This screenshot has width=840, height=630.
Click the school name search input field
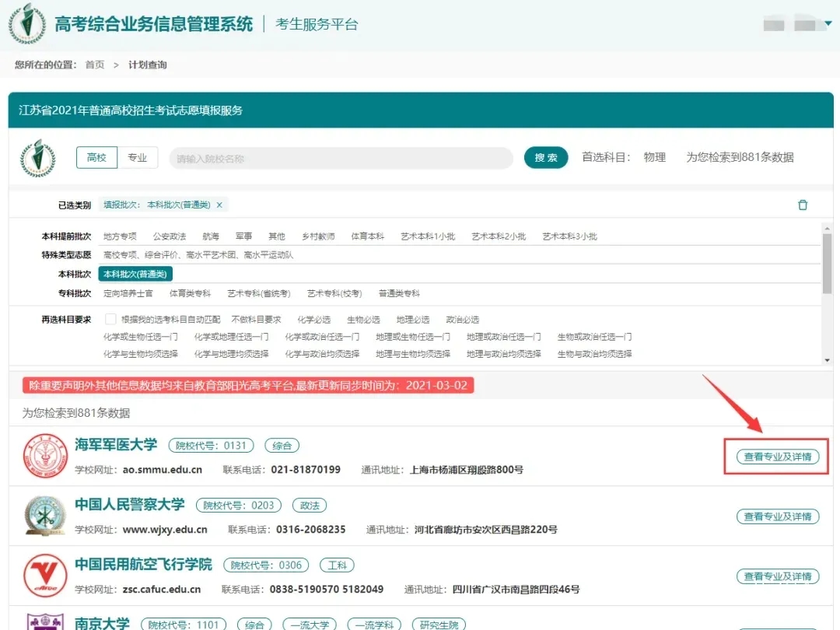(x=341, y=159)
